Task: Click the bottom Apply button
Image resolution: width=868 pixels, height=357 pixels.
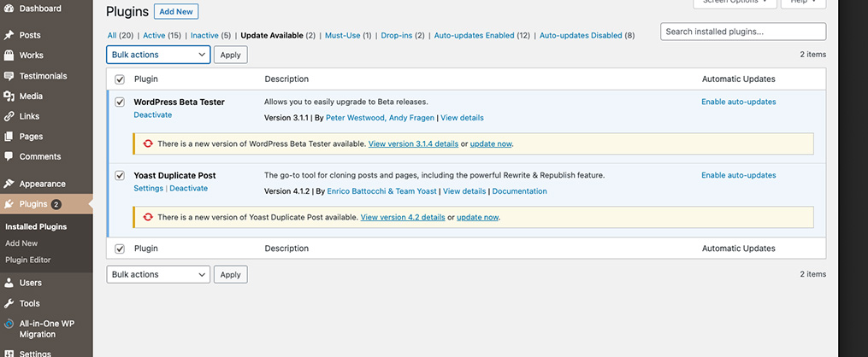Action: click(230, 275)
